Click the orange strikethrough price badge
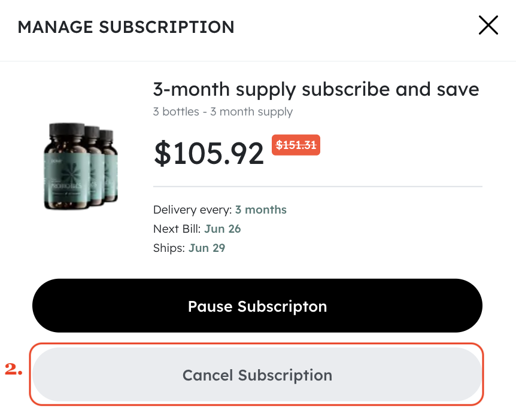The image size is (516, 420). tap(296, 145)
